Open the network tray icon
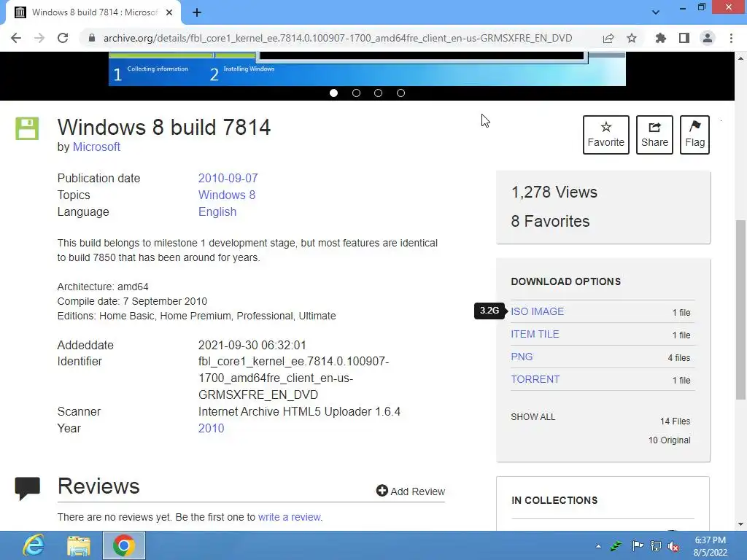The height and width of the screenshot is (560, 747). pyautogui.click(x=656, y=546)
